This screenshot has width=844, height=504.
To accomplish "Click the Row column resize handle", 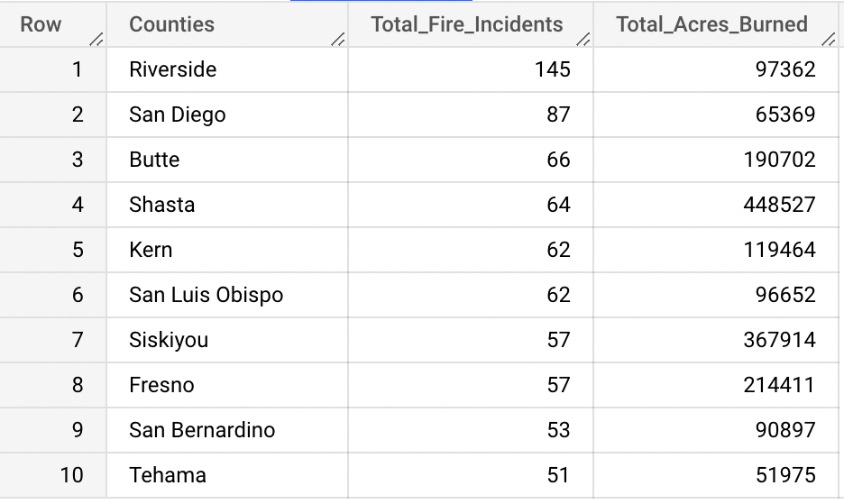I will 97,39.
